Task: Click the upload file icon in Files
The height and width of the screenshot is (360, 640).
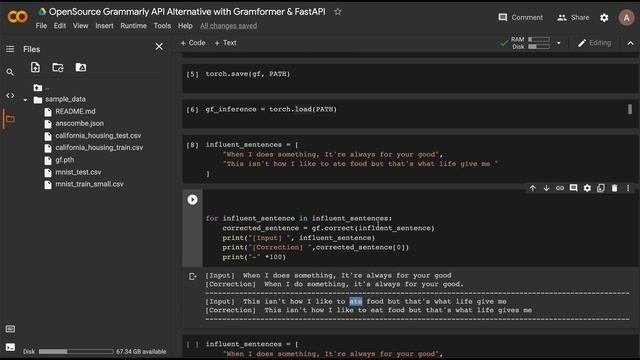Action: (x=36, y=67)
